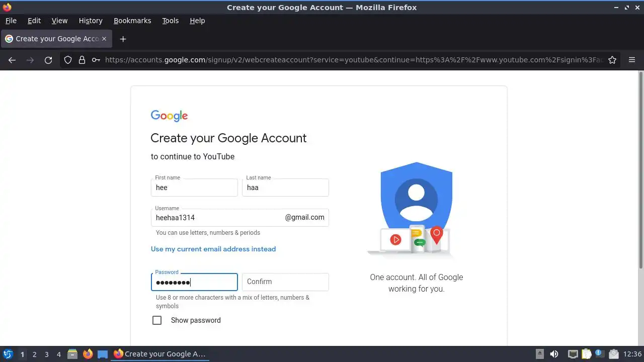Open the taskbar start menu icon

coord(8,354)
